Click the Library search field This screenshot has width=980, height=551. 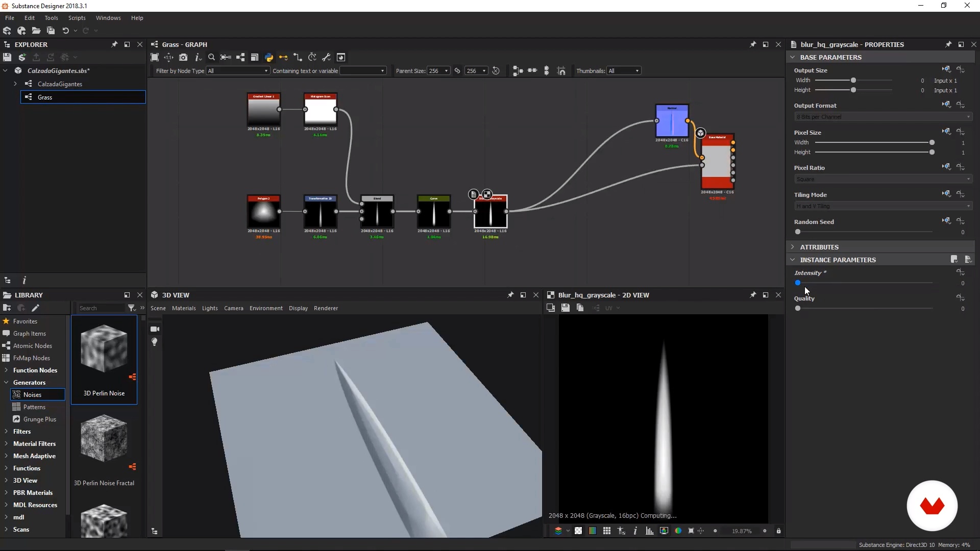coord(101,308)
